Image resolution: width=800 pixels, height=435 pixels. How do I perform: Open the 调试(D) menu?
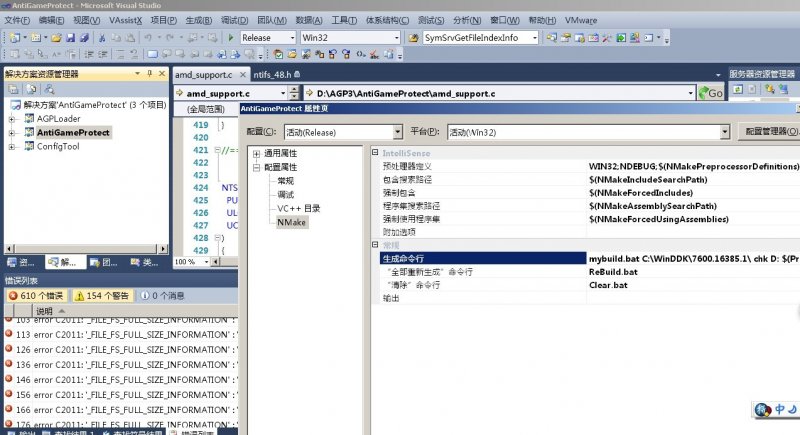234,20
